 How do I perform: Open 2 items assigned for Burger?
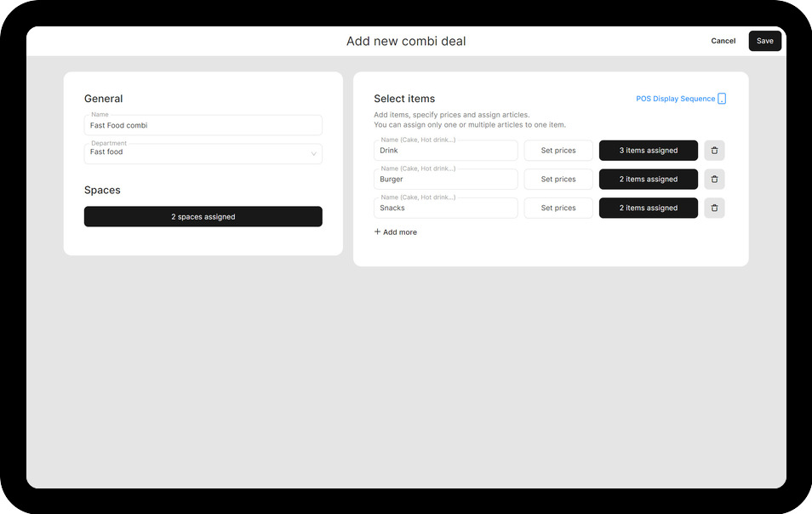tap(649, 179)
